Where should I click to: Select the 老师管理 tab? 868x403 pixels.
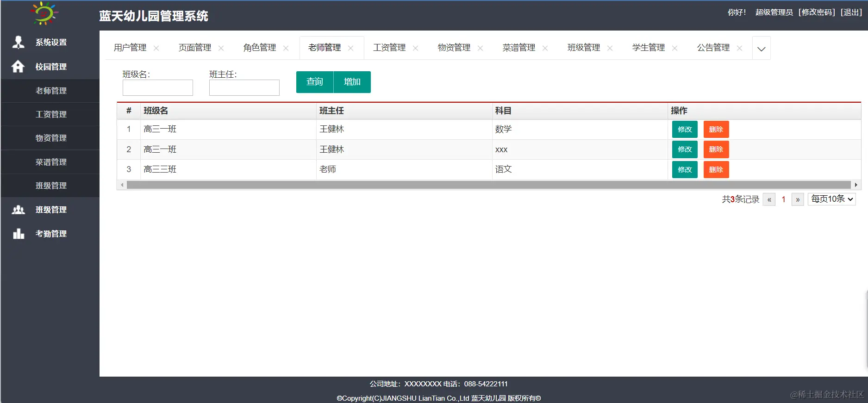click(x=325, y=48)
